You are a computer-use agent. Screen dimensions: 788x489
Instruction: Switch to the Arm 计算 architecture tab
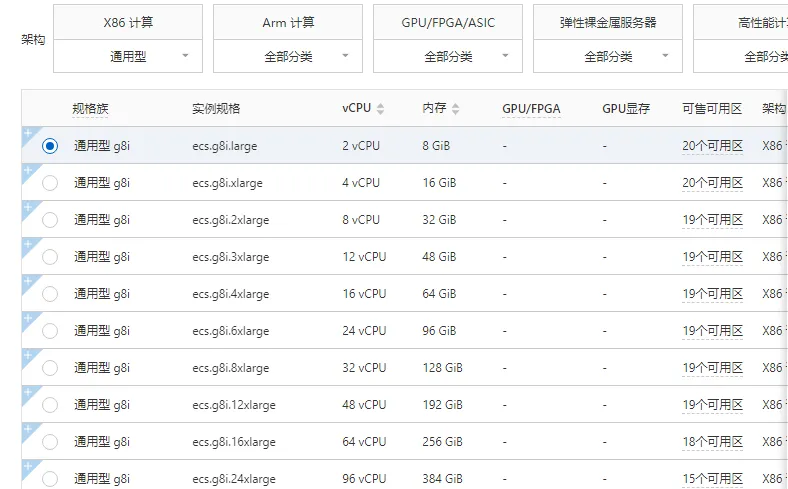pos(288,22)
